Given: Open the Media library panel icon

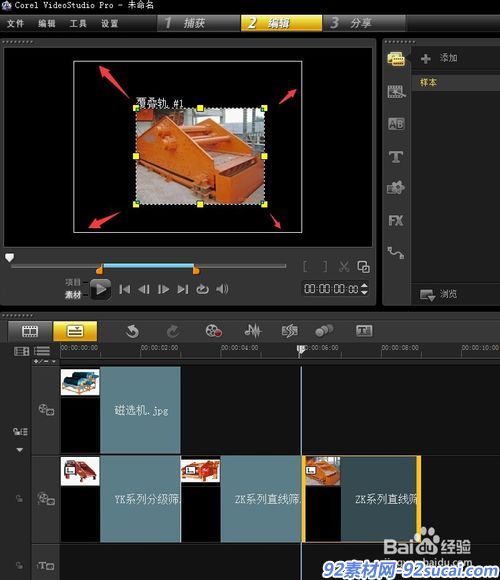Looking at the screenshot, I should pos(396,59).
